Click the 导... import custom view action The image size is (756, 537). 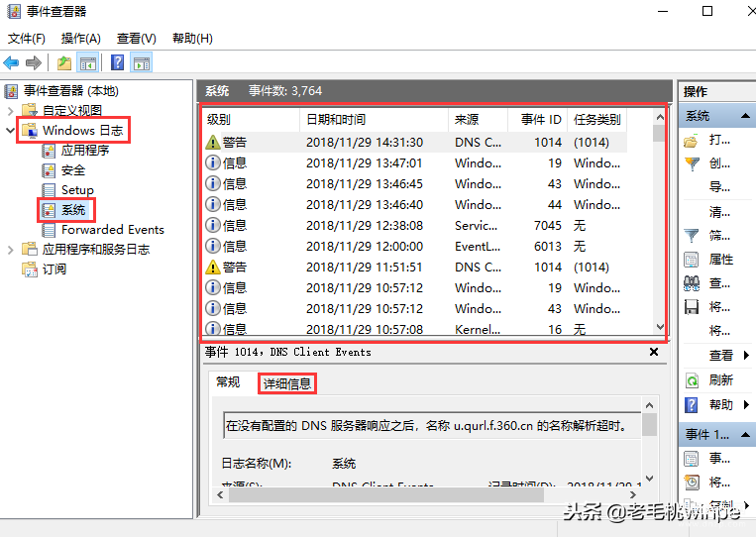pos(720,186)
